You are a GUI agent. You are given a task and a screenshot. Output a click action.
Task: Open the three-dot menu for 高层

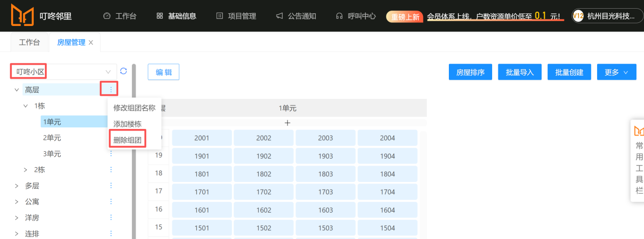pos(111,90)
